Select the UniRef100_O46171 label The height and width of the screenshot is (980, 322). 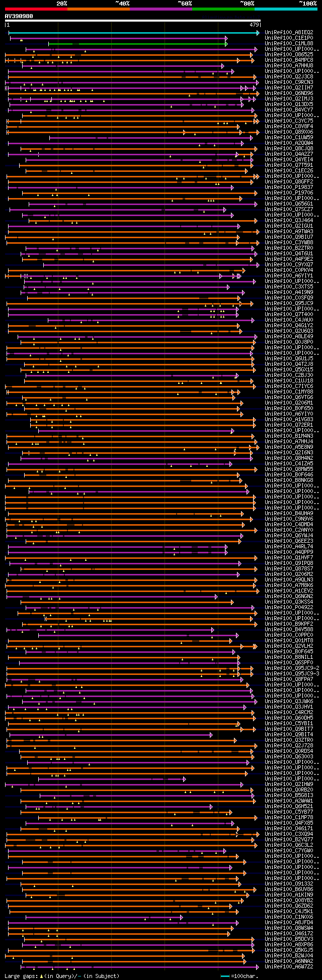(x=289, y=828)
